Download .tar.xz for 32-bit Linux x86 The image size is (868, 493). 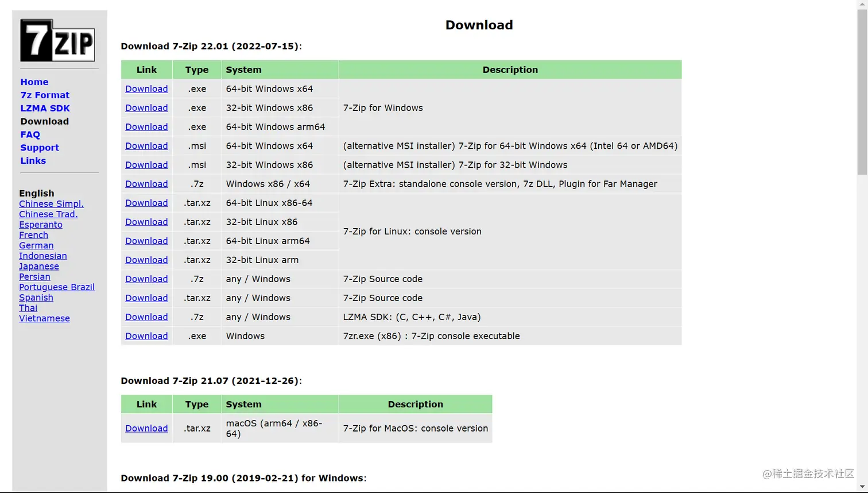coord(146,222)
